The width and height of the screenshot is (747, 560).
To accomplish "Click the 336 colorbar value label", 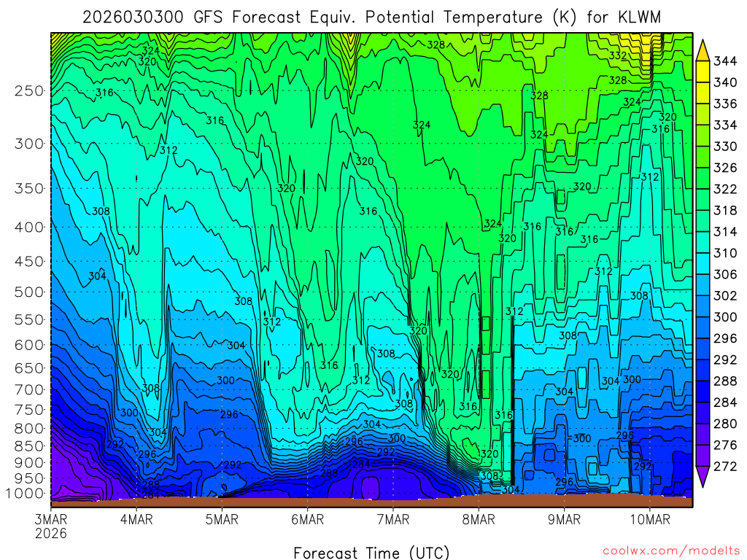I will (725, 104).
